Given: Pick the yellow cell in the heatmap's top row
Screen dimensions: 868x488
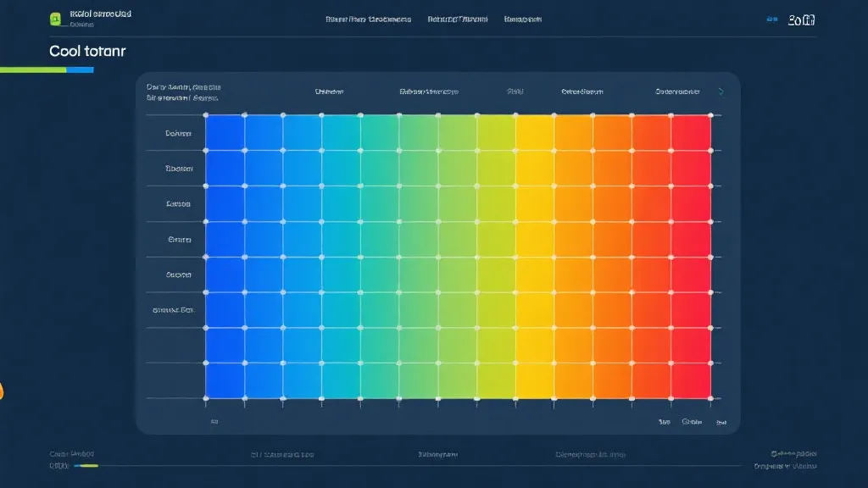Looking at the screenshot, I should click(535, 133).
